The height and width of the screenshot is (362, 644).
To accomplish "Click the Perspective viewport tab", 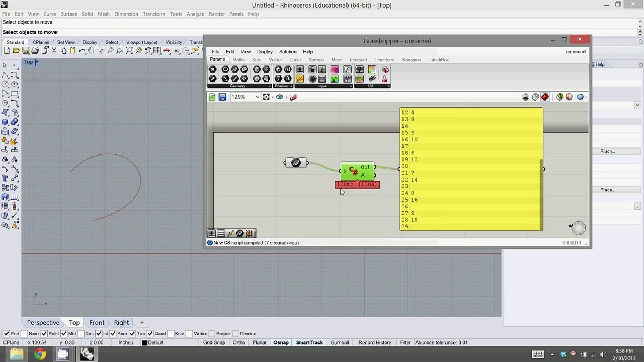I will [43, 323].
